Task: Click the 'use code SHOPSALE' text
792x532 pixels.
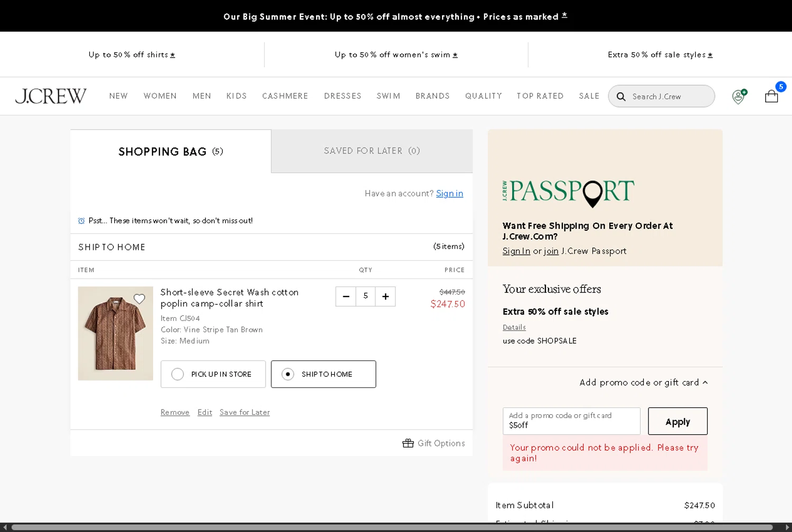Action: [x=540, y=341]
